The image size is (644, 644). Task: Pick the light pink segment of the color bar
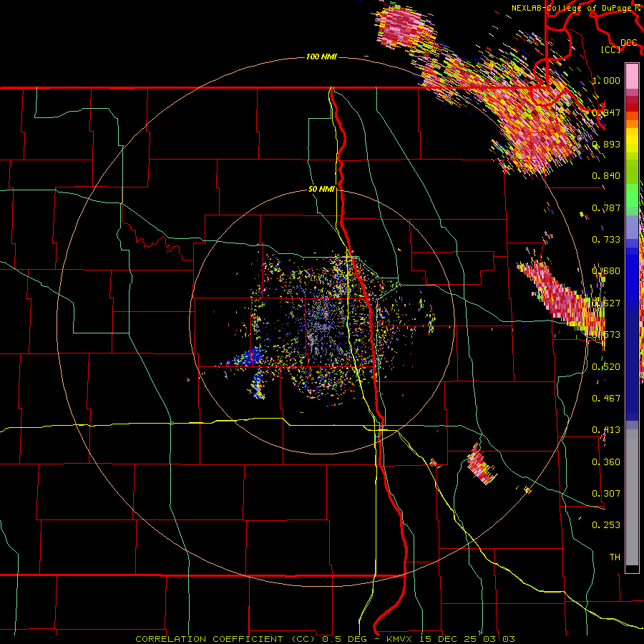click(632, 76)
